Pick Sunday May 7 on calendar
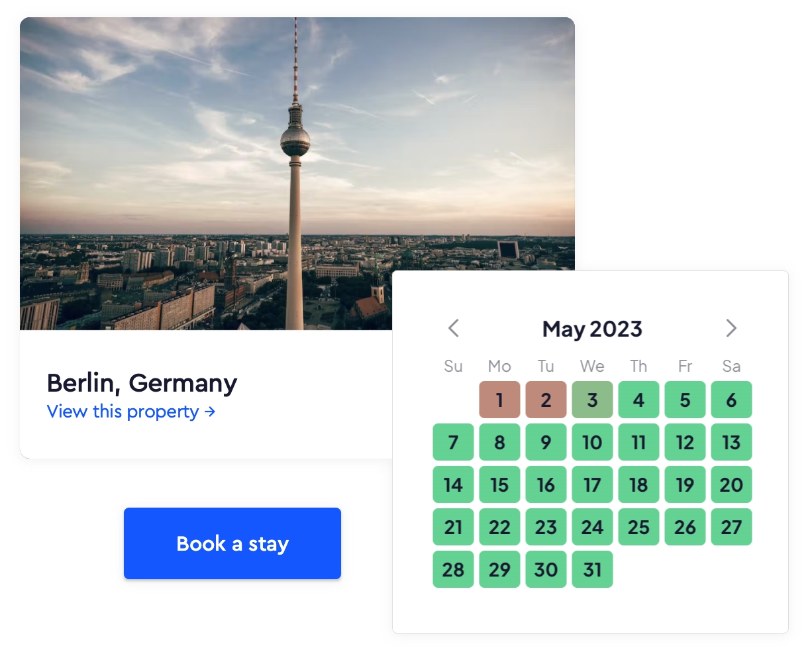Screen dimensions: 812x668 (454, 442)
